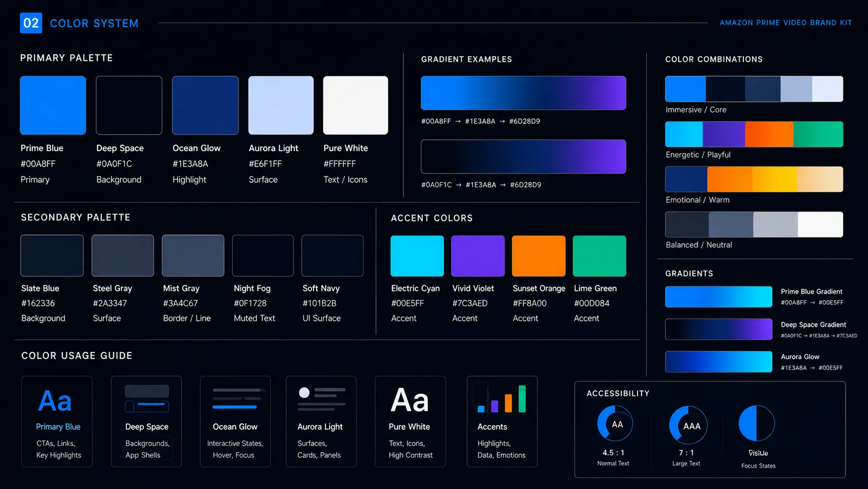
Task: Click the Prime Blue Gradient bar
Action: coord(718,297)
